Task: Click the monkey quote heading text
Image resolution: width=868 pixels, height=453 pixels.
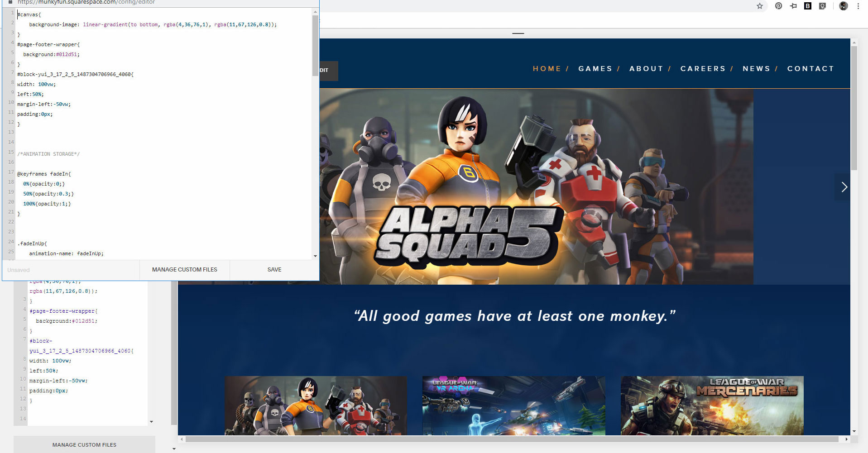Action: click(514, 315)
